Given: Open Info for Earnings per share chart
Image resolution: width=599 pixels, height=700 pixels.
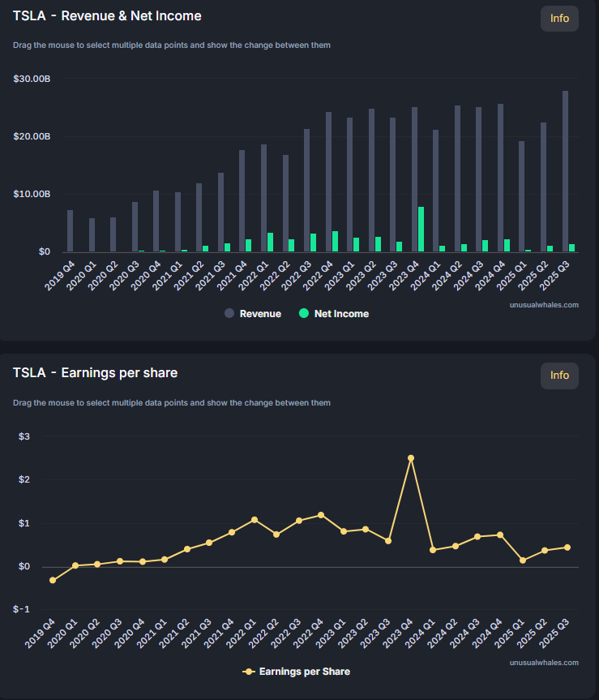Looking at the screenshot, I should (x=559, y=375).
